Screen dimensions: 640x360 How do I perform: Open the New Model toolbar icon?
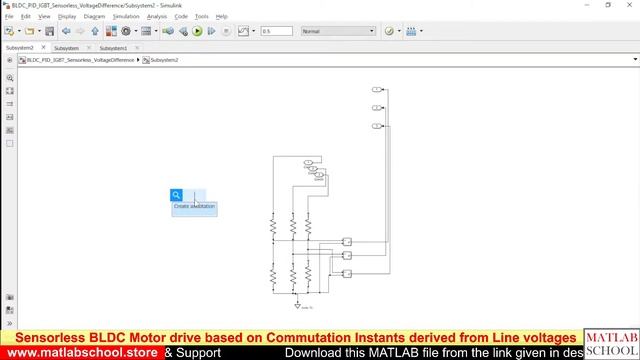(9, 31)
